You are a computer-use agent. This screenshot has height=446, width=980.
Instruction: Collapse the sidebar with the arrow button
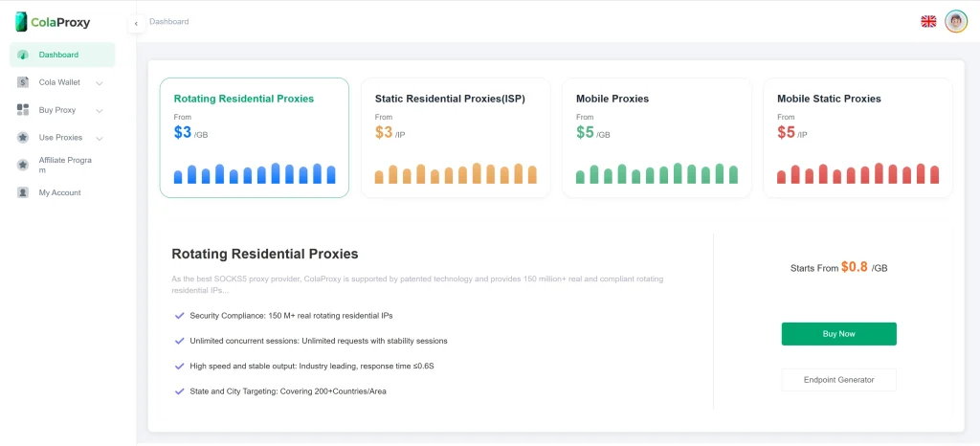pyautogui.click(x=136, y=24)
